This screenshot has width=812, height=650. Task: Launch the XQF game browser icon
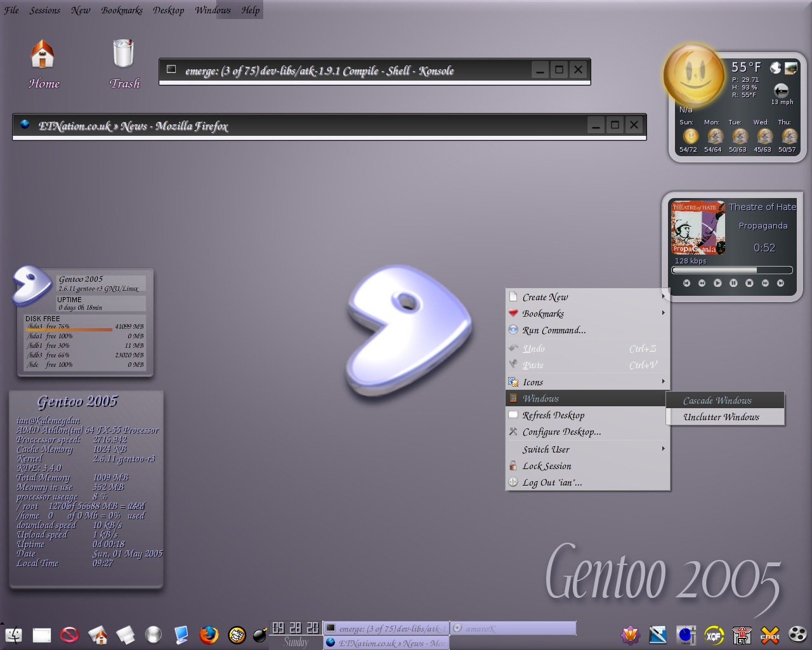tap(714, 635)
